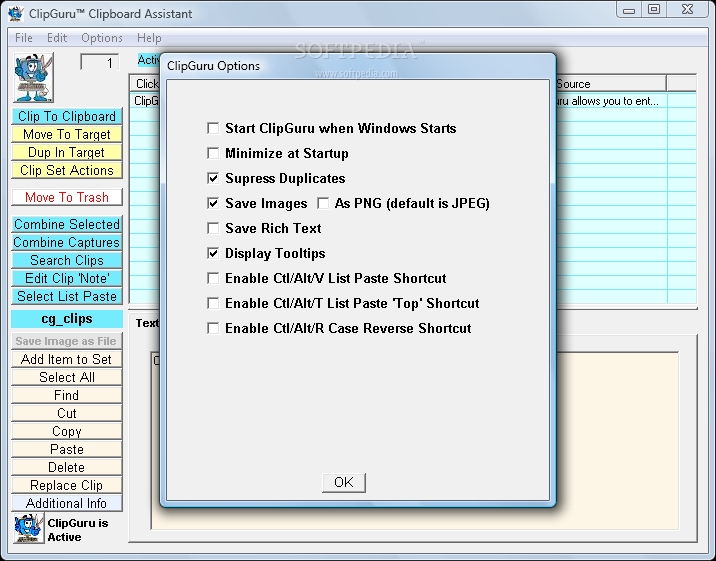Click the ClipGuru mascot logo image
Image resolution: width=716 pixels, height=561 pixels.
[x=33, y=77]
